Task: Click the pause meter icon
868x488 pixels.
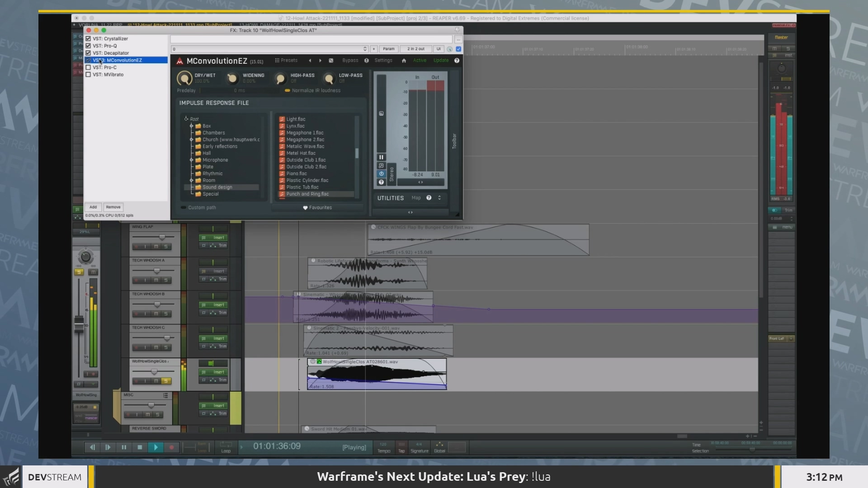Action: pyautogui.click(x=381, y=157)
